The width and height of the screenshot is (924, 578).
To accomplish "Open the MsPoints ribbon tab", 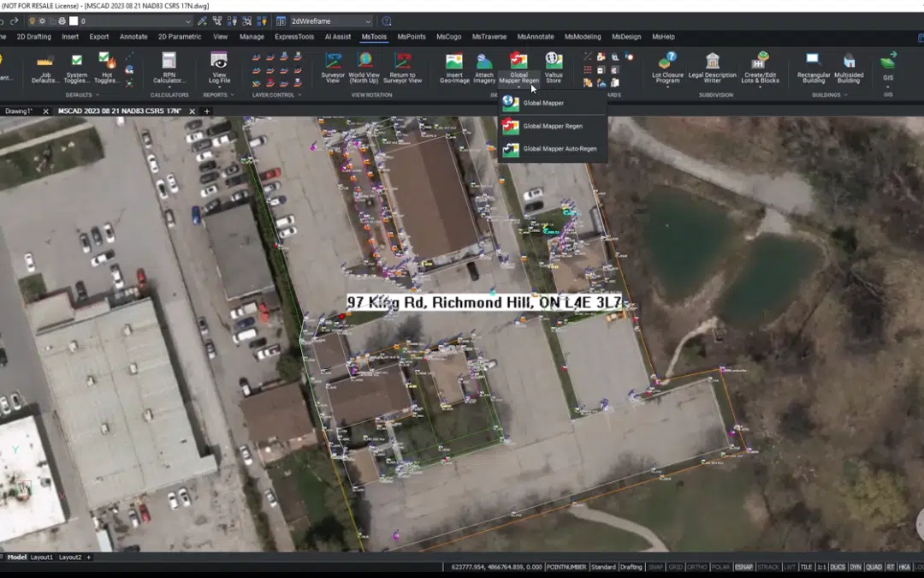I will click(x=412, y=37).
